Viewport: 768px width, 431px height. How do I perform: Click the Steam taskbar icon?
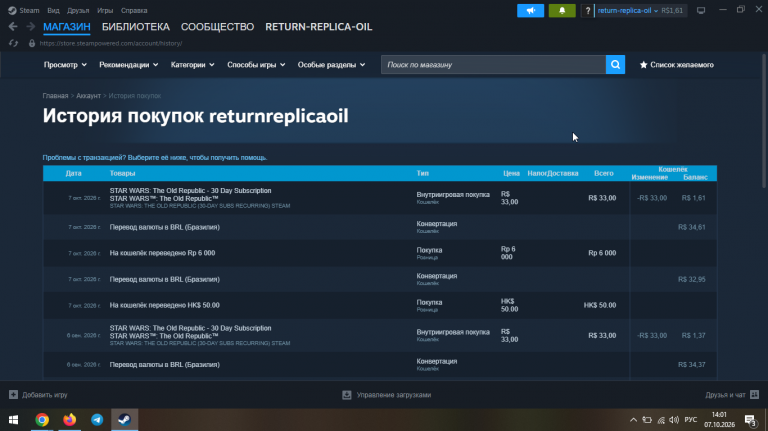pos(124,420)
